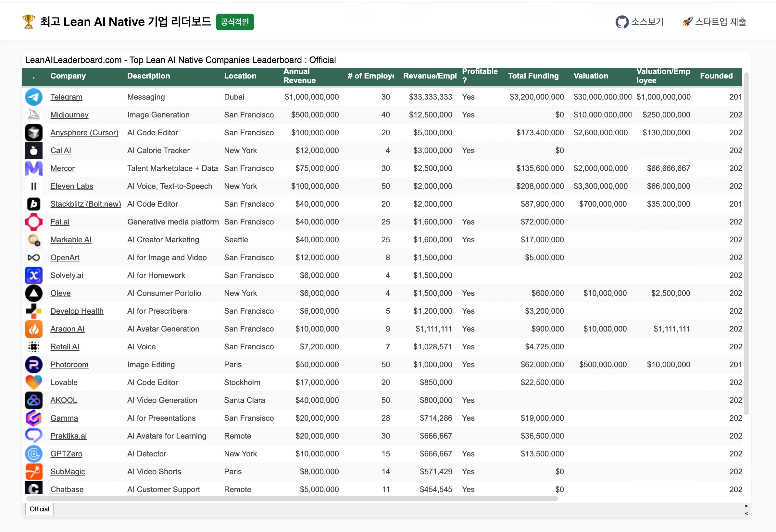The image size is (776, 532).
Task: Click the Solvely.ai blue logo
Action: point(34,275)
